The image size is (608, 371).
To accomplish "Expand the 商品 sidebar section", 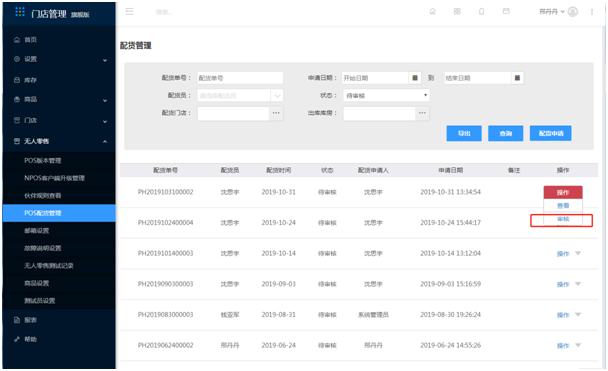I will click(59, 99).
